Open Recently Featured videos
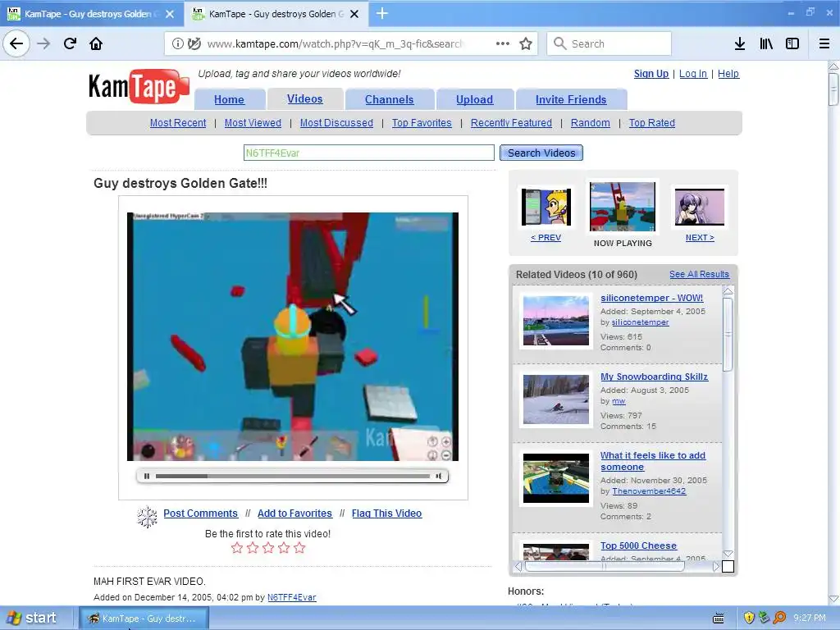The height and width of the screenshot is (630, 840). point(511,123)
